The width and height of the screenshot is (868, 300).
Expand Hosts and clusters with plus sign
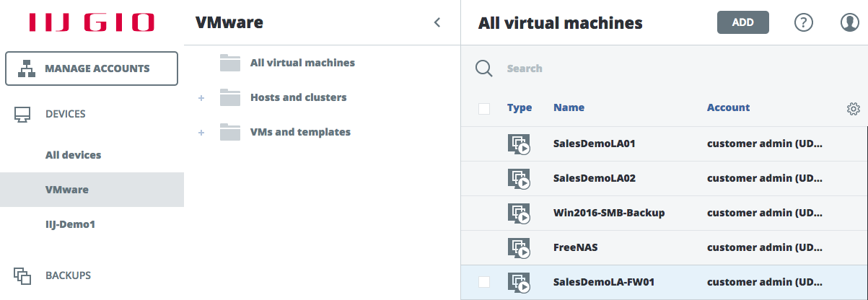(x=201, y=98)
